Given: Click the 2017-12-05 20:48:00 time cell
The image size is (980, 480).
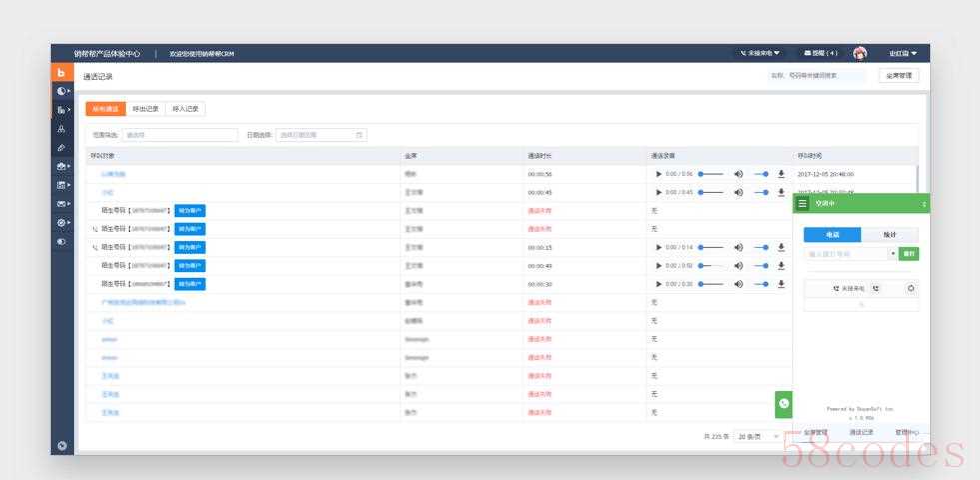Looking at the screenshot, I should [825, 174].
